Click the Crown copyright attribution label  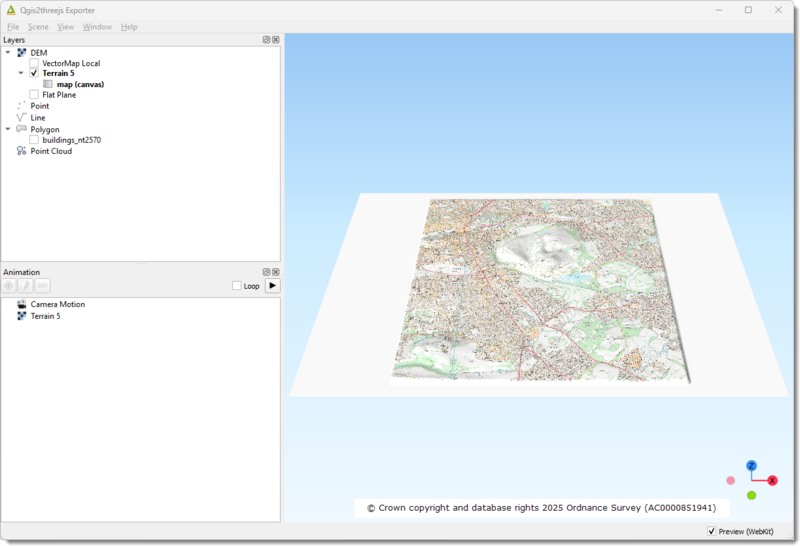tap(542, 508)
